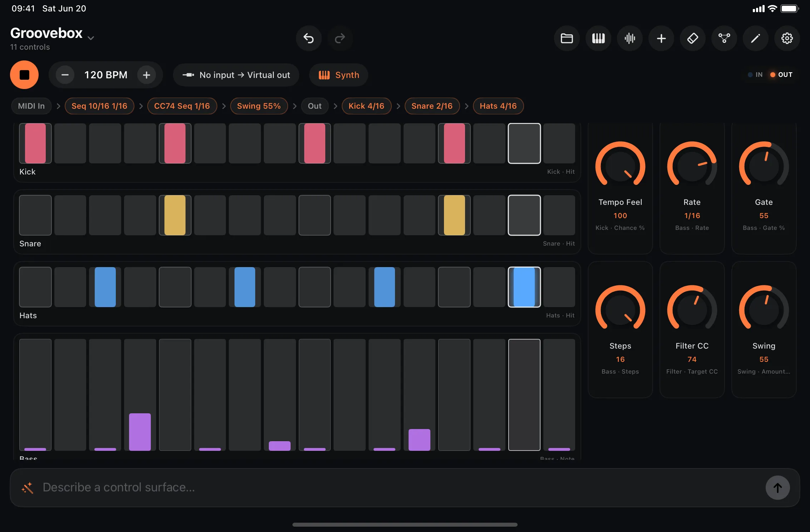Toggle the thirteenth Snare step off
The height and width of the screenshot is (532, 810).
[x=454, y=215]
